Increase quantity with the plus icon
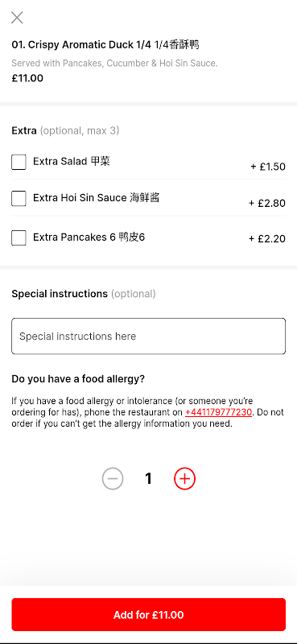The image size is (297, 644). [184, 479]
